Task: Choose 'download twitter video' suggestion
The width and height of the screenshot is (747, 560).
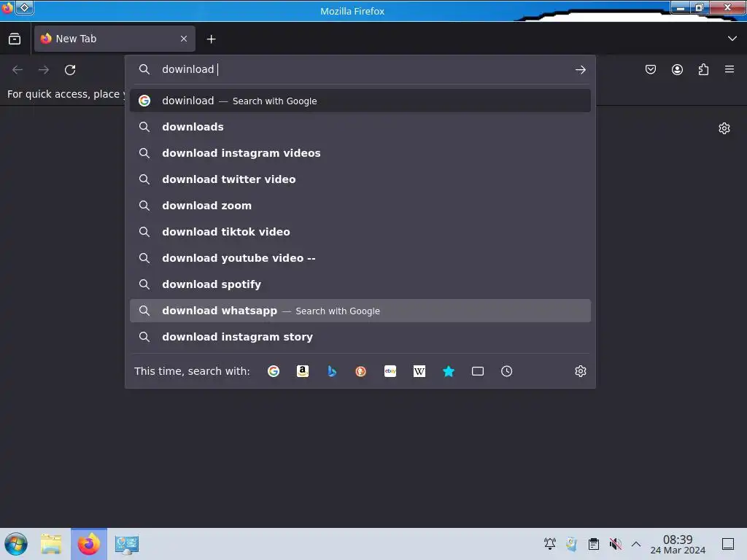Action: click(x=360, y=179)
